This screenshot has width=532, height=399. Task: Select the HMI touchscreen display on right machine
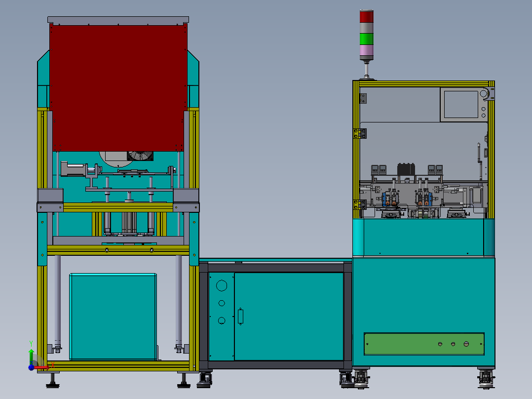click(x=461, y=104)
